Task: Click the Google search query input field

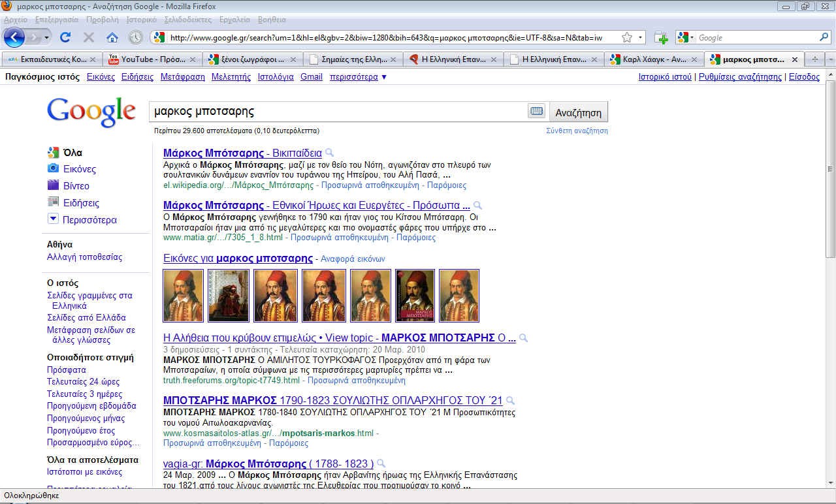Action: (338, 112)
